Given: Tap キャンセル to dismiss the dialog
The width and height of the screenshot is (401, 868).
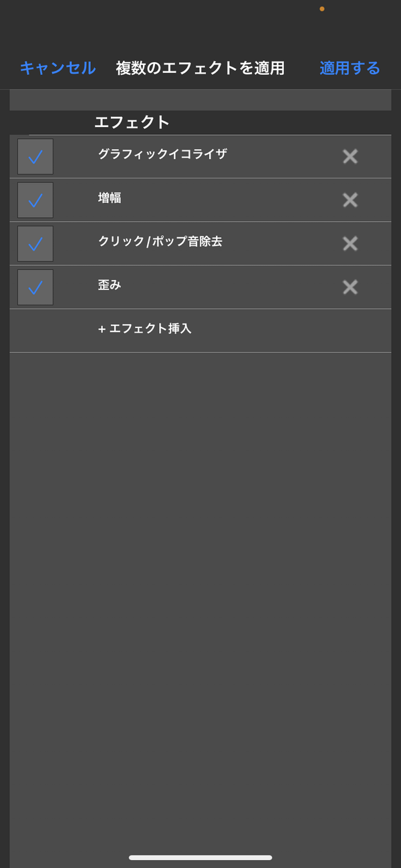Looking at the screenshot, I should click(x=57, y=68).
